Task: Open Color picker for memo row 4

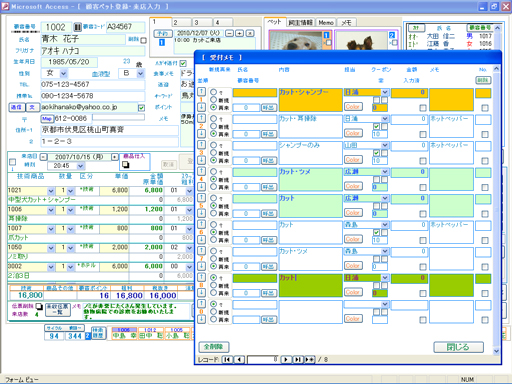Action: tap(352, 186)
